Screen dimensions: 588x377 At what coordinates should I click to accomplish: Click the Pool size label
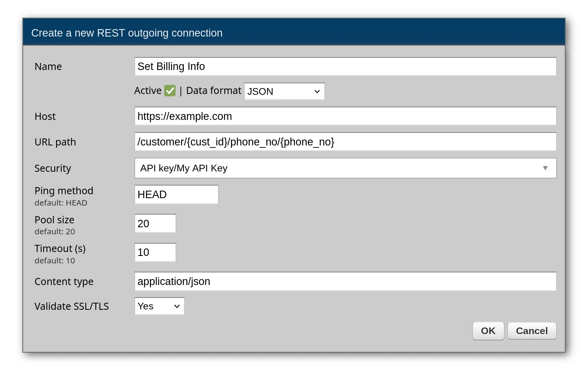pyautogui.click(x=54, y=220)
